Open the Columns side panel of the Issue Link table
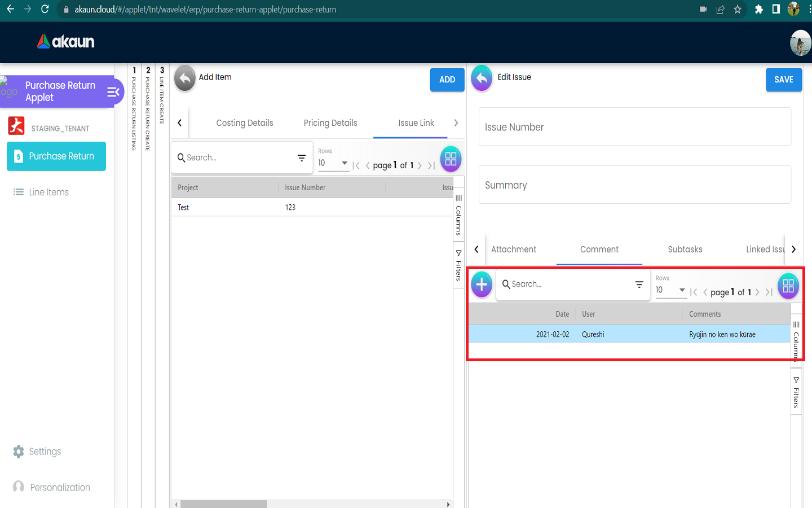The height and width of the screenshot is (508, 812). click(x=458, y=215)
